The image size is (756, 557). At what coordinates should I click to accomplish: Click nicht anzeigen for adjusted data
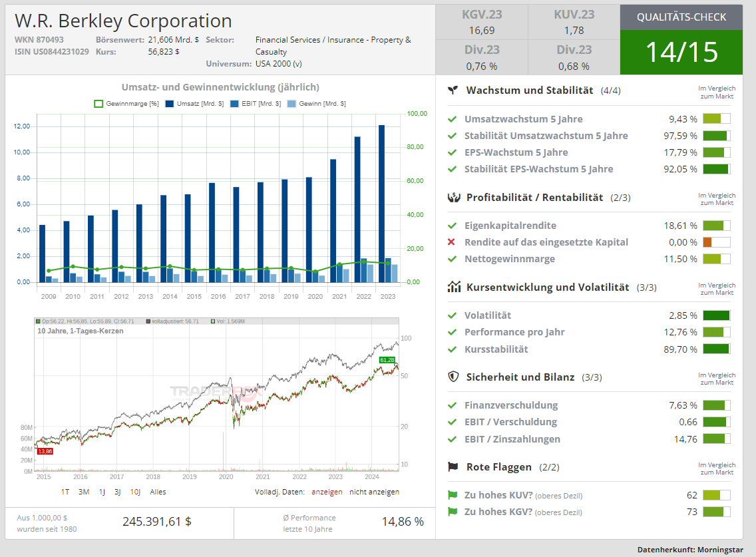pos(374,492)
